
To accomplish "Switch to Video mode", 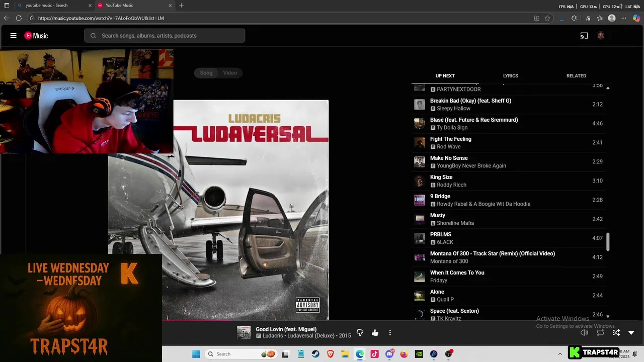I will click(230, 73).
